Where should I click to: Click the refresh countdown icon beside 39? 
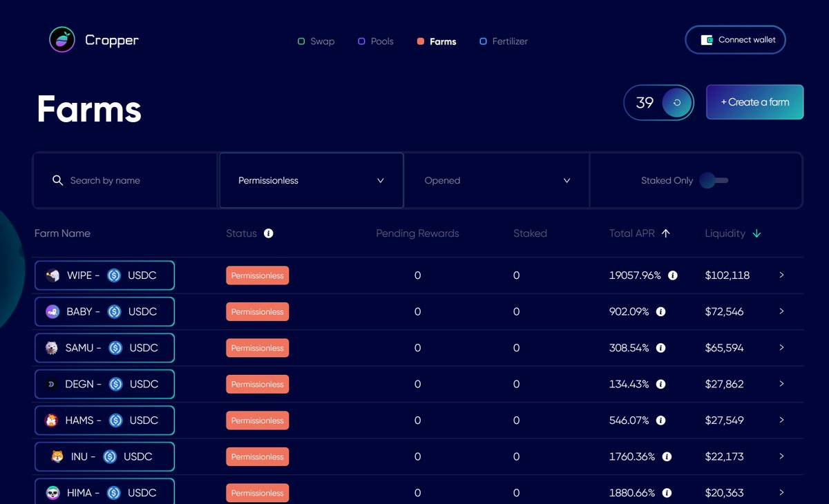677,103
